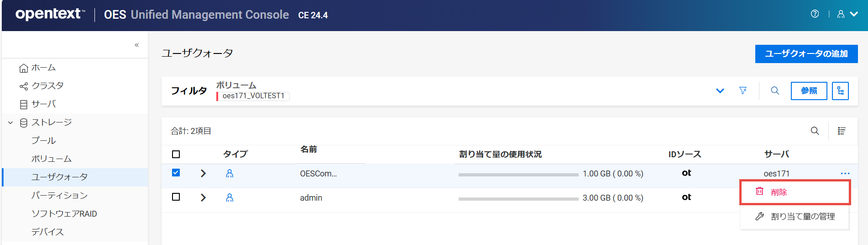Click the tree view browse icon

coord(840,91)
